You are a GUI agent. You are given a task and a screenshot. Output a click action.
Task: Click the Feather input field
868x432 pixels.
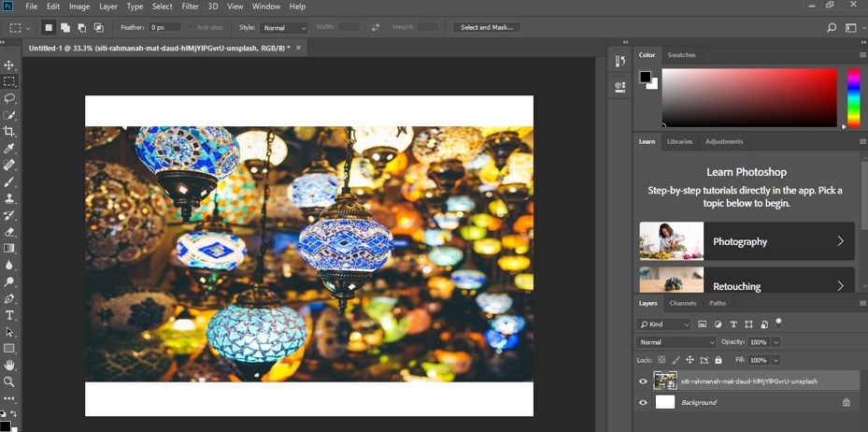[x=165, y=27]
